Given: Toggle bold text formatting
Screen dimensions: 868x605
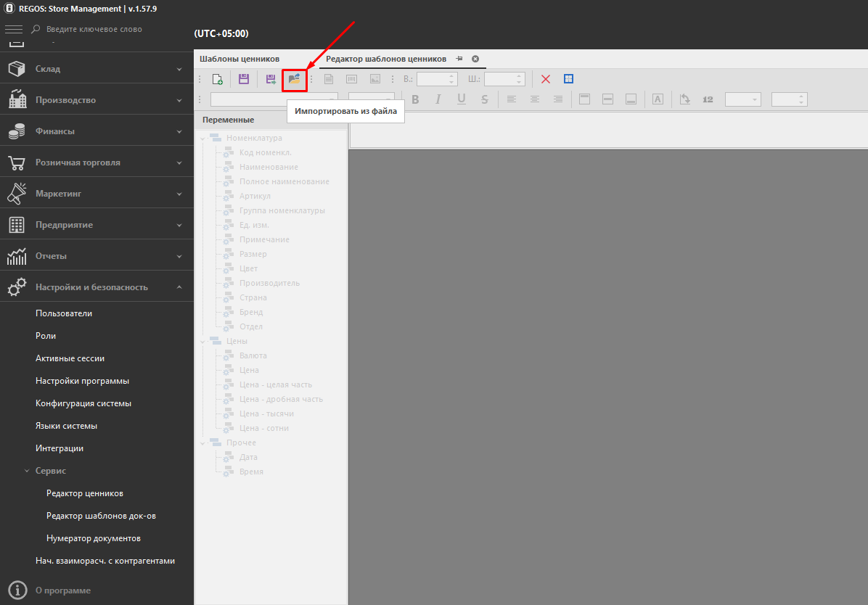Looking at the screenshot, I should coord(416,99).
